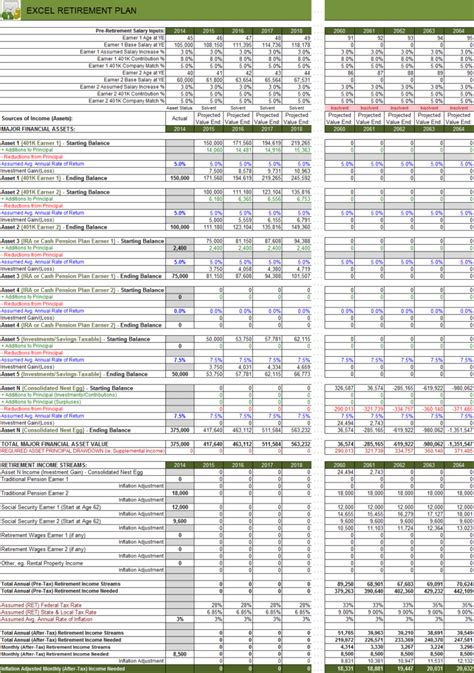Click the 75,000 Asset 3 ending balance 2014 cell
The image size is (474, 673).
tap(180, 276)
